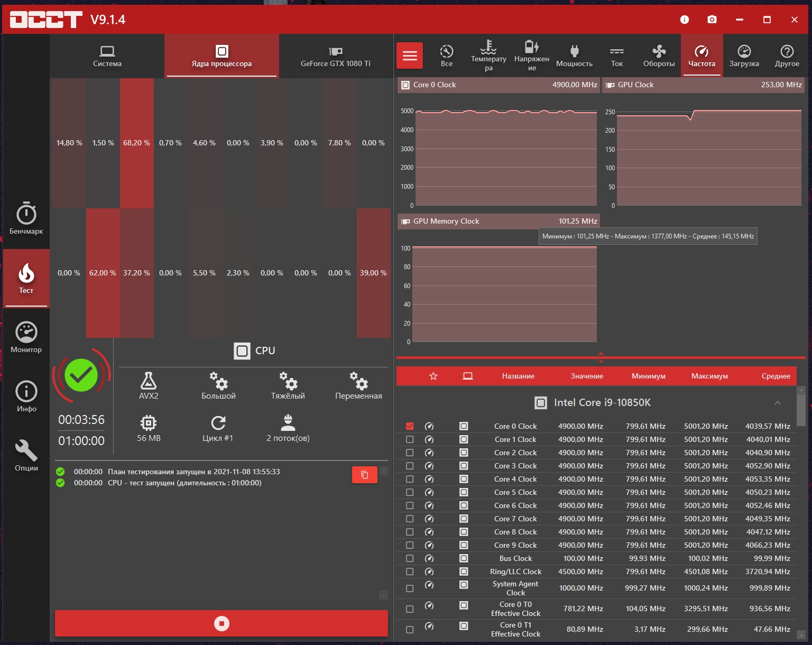The height and width of the screenshot is (645, 812).
Task: Click the Core 4 Clock gauge icon
Action: click(429, 479)
